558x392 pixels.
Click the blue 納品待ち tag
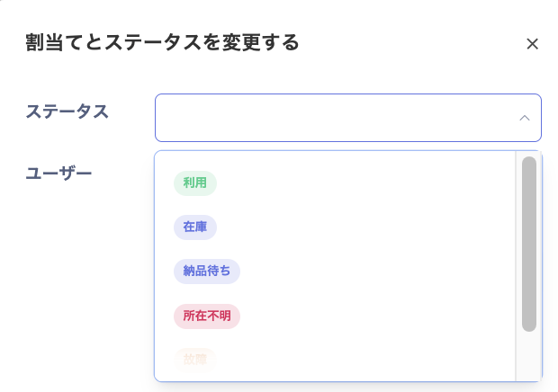(x=207, y=272)
